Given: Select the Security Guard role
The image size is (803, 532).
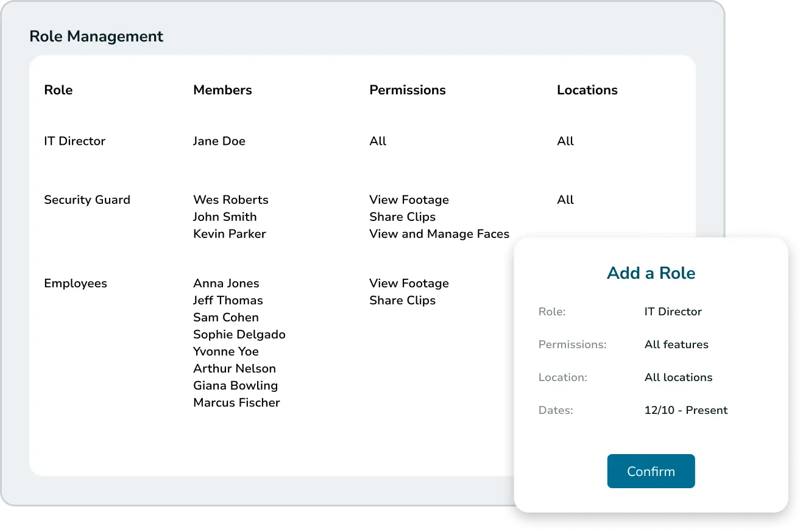Looking at the screenshot, I should point(87,200).
